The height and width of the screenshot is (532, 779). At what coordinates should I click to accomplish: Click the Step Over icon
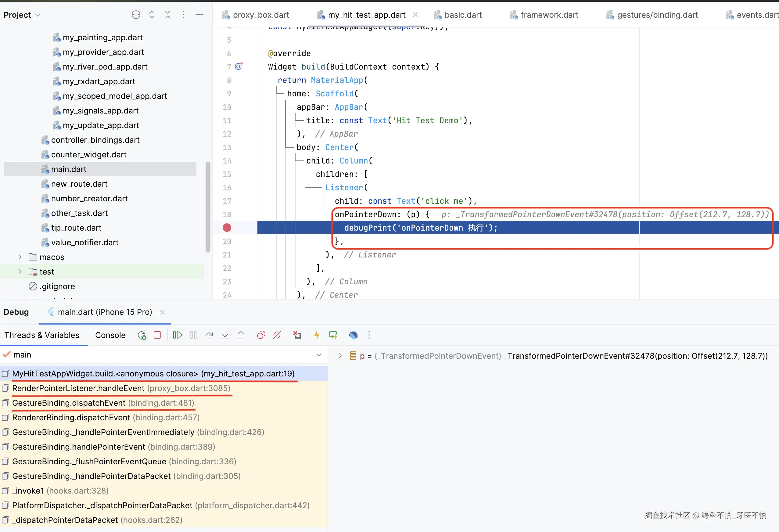(x=209, y=335)
